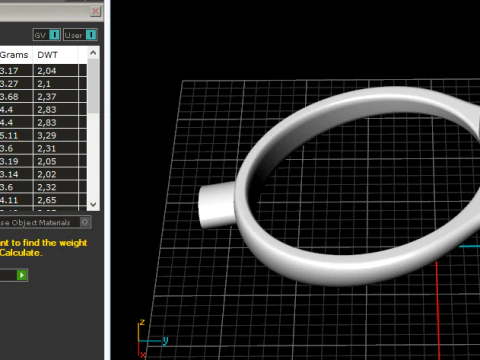Click the Grams value 4.11
This screenshot has width=480, height=360.
pyautogui.click(x=8, y=200)
